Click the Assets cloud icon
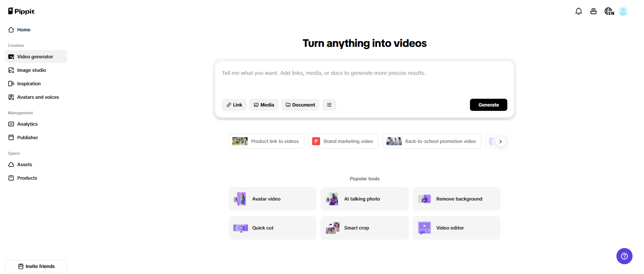Image resolution: width=644 pixels, height=274 pixels. tap(11, 164)
